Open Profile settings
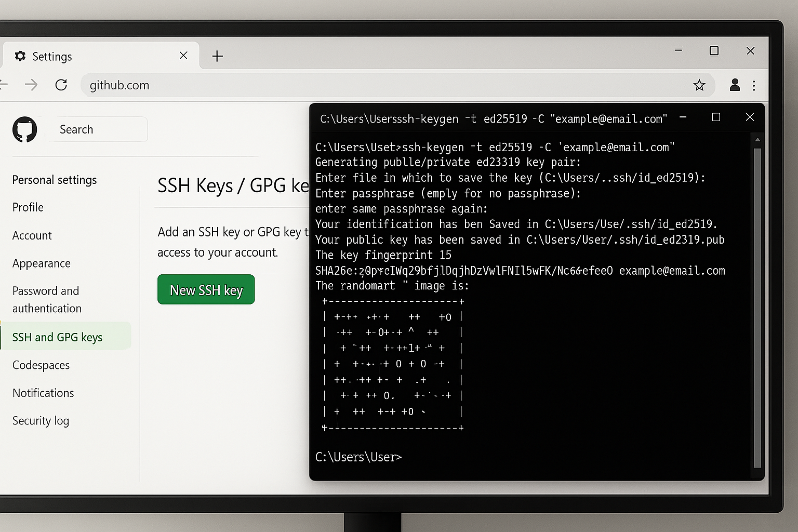The height and width of the screenshot is (532, 798). pyautogui.click(x=28, y=207)
